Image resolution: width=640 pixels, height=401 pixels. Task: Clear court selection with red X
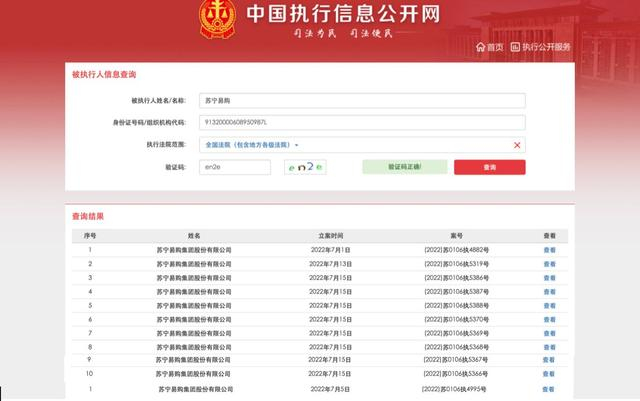coord(517,145)
